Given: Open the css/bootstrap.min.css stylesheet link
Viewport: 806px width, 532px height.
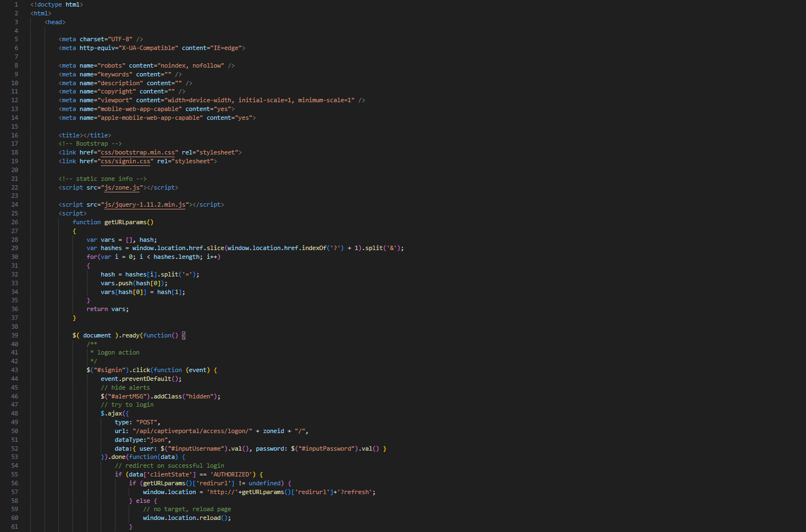Looking at the screenshot, I should pyautogui.click(x=137, y=152).
